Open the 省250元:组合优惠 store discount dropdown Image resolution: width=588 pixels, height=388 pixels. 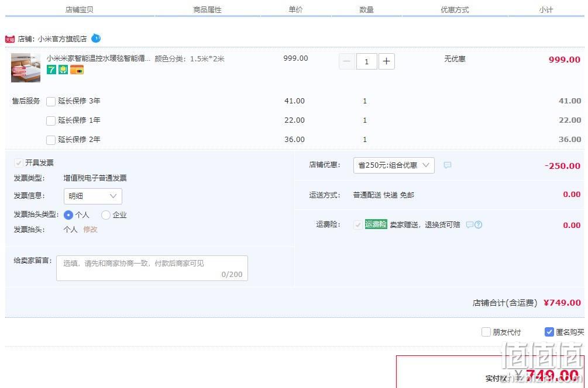pos(394,165)
